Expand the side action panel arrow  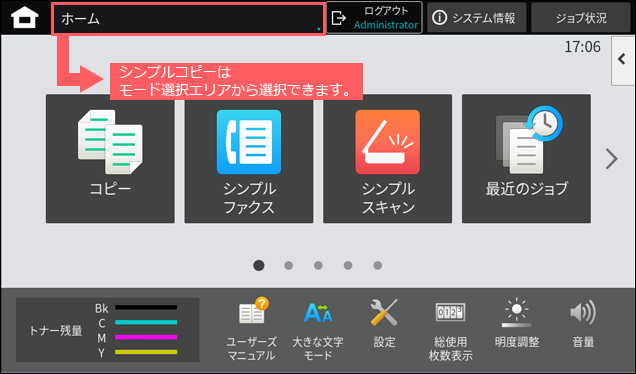(x=623, y=60)
